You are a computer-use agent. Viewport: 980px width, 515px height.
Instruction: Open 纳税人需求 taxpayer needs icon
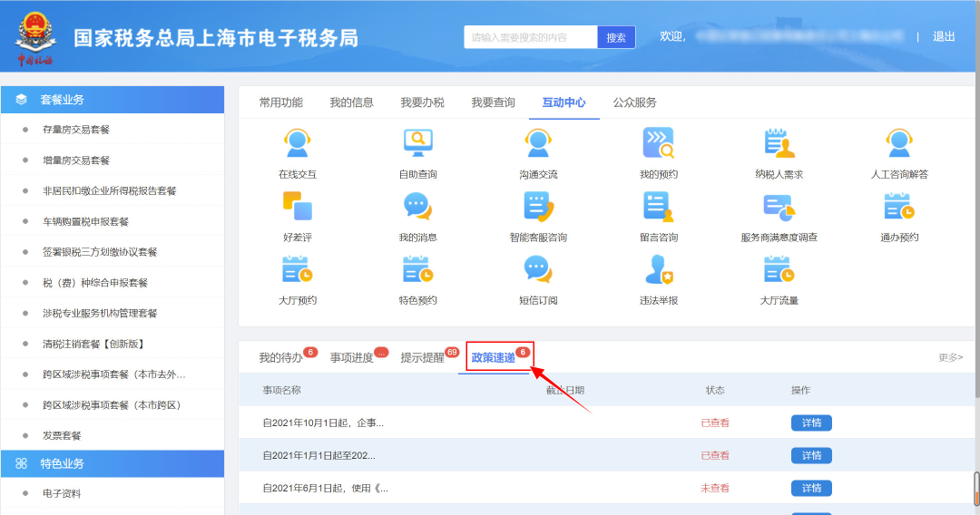tap(779, 143)
